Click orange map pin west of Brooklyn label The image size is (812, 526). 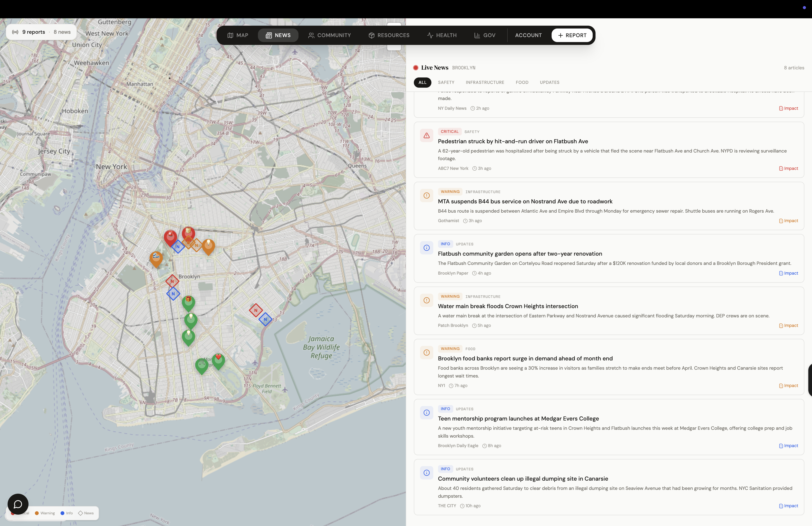coord(156,258)
